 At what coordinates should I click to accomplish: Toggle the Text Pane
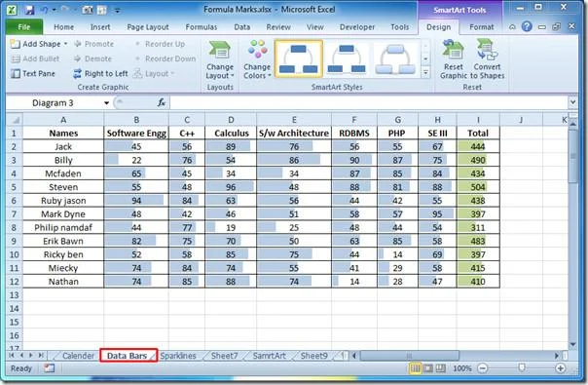[x=33, y=74]
